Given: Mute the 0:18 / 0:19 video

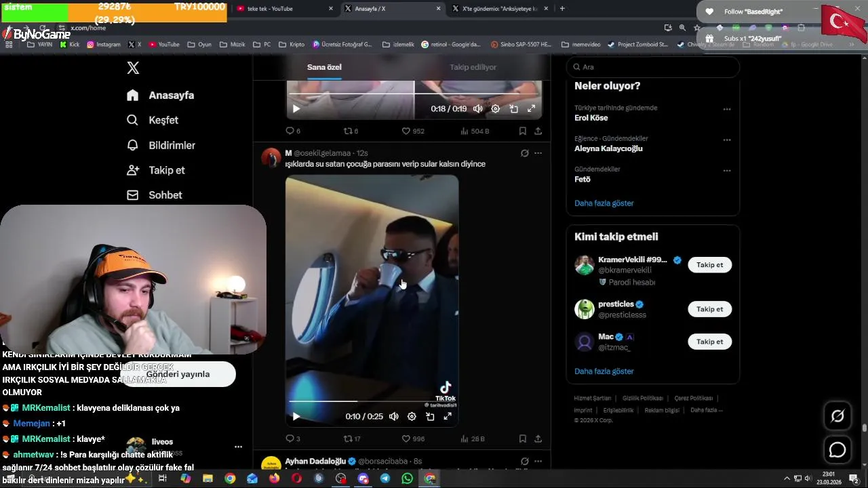Looking at the screenshot, I should tap(478, 108).
